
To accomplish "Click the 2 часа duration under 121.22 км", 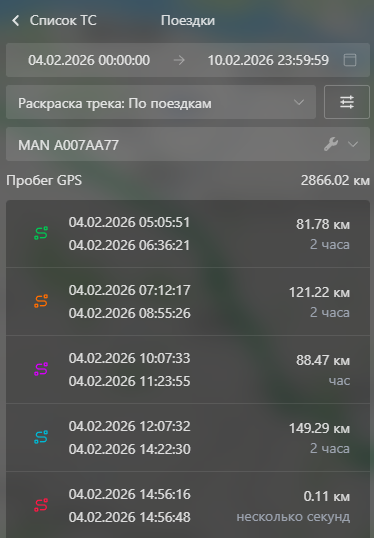I will click(x=330, y=313).
